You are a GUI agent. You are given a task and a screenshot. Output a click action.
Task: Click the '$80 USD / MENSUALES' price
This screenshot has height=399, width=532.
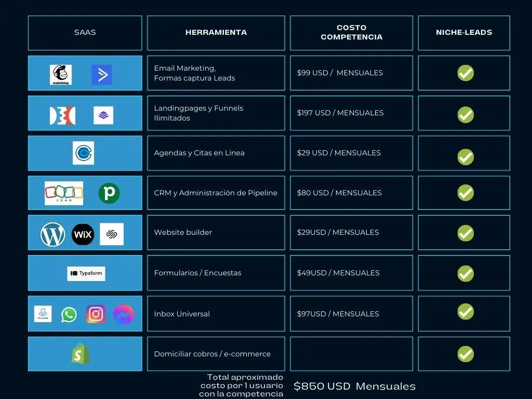point(339,193)
